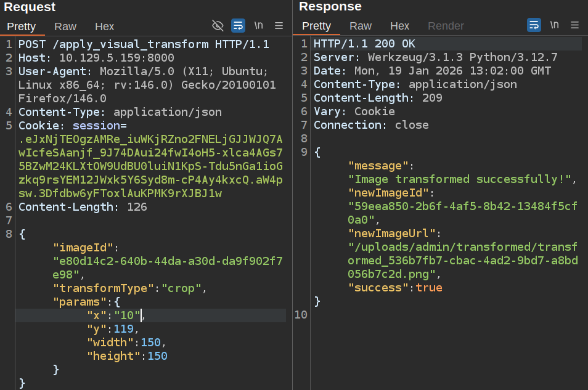Viewport: 588px width, 390px height.
Task: Show non-printable characters (\n) in Request panel
Action: point(258,25)
